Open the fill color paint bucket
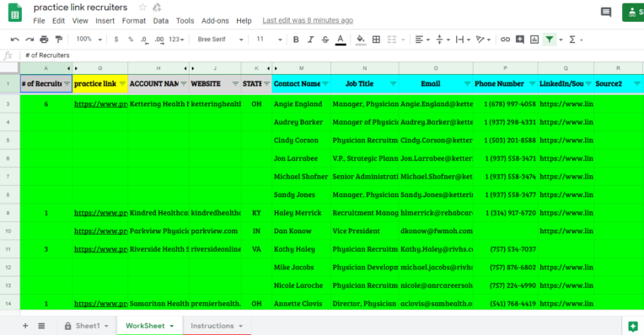This screenshot has width=644, height=335. pos(361,40)
